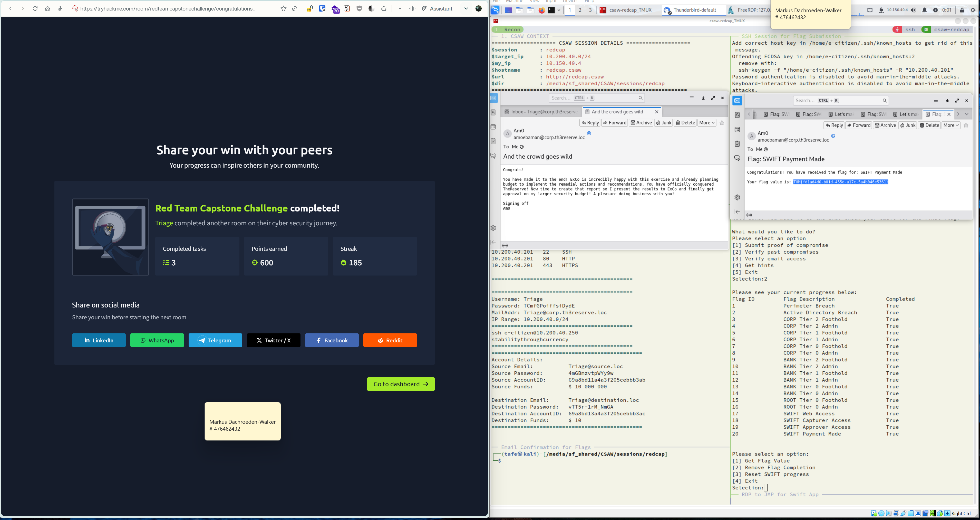Open the browser extensions puzzle icon

point(383,8)
